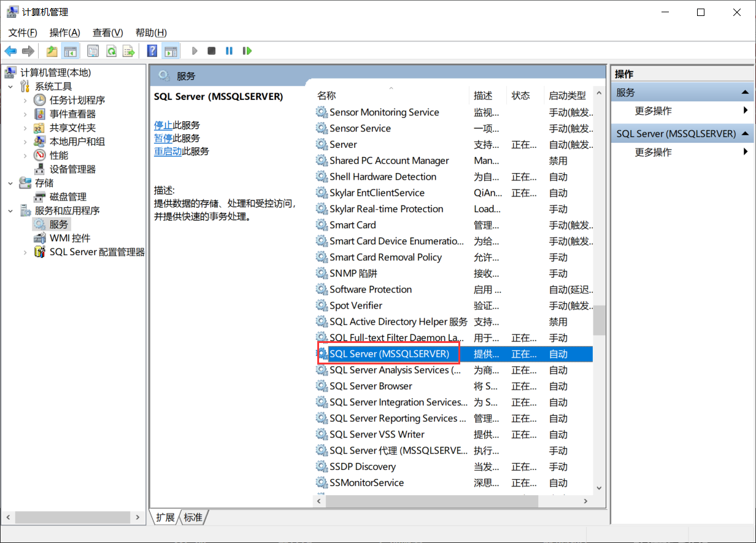Click the 事件查看器 icon
This screenshot has width=756, height=543.
[x=39, y=114]
